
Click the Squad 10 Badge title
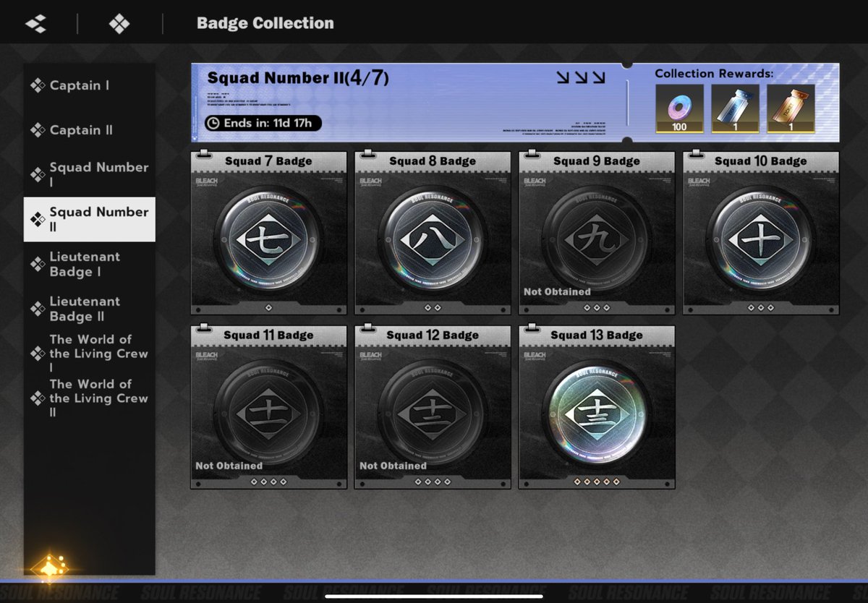point(761,161)
